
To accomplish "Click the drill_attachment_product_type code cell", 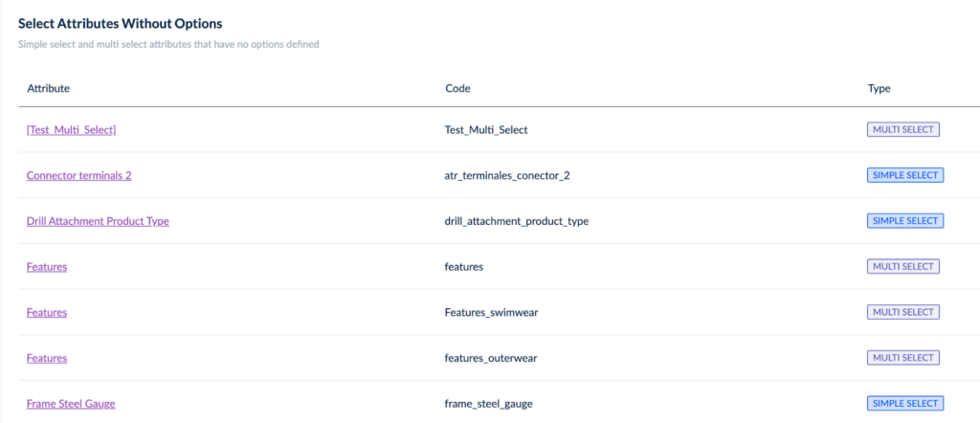I will pos(517,221).
